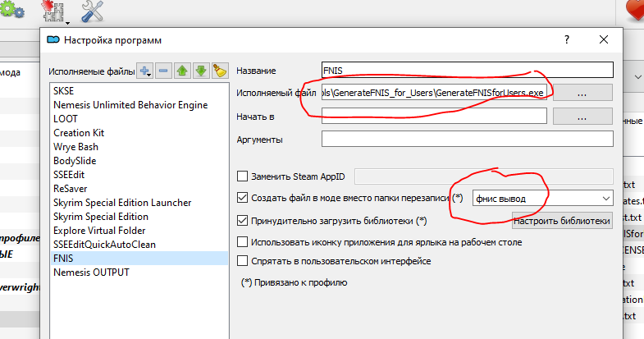
Task: Click the Настроить библиотеки button
Action: click(x=562, y=221)
